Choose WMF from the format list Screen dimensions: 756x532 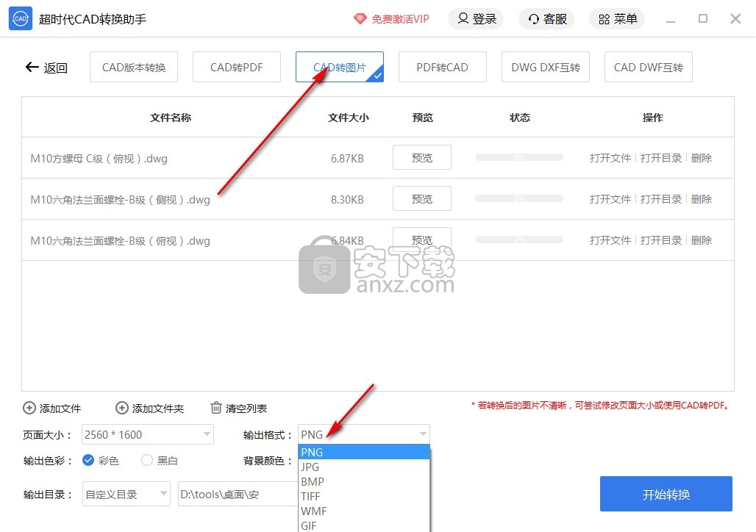[364, 511]
